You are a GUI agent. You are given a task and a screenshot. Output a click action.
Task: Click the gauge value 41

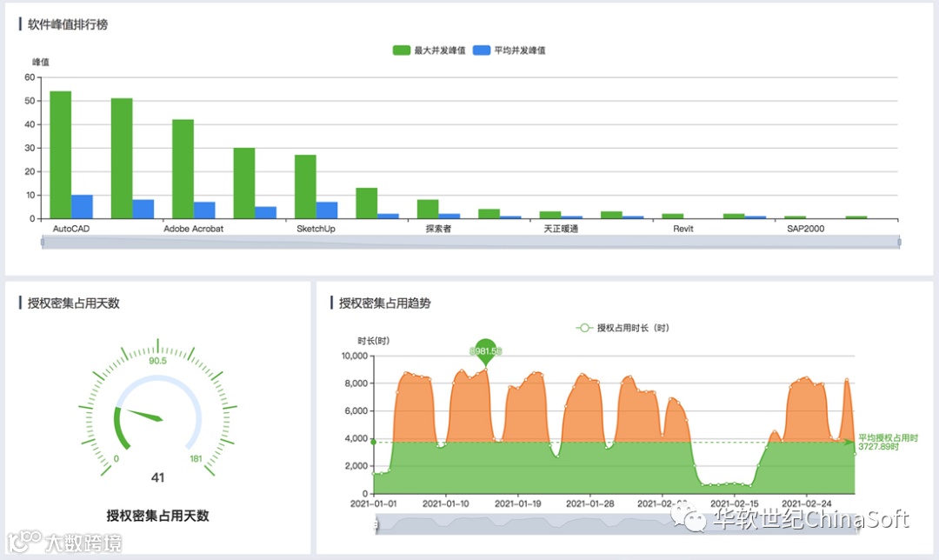point(157,477)
